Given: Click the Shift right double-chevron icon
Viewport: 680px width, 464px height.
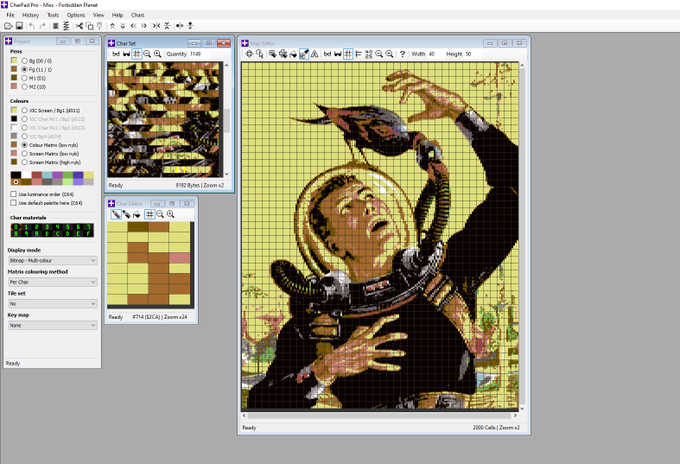Looking at the screenshot, I should click(144, 26).
